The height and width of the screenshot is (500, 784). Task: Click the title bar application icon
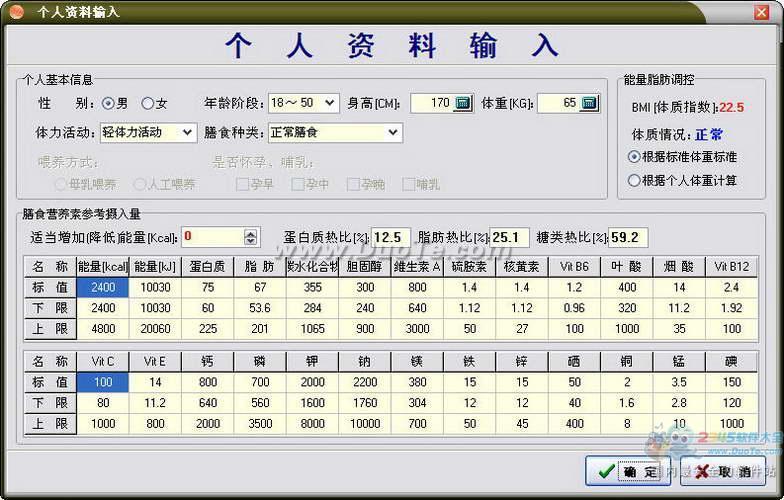15,11
